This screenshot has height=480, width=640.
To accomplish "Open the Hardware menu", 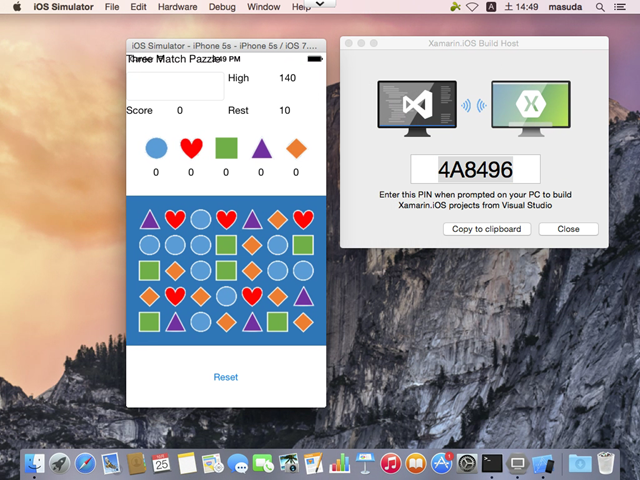I will [x=177, y=7].
